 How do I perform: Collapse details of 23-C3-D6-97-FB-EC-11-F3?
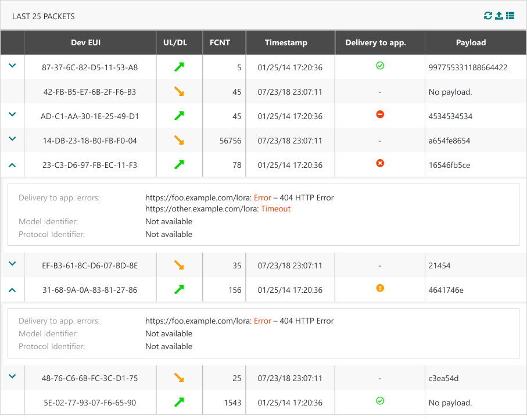tap(12, 165)
